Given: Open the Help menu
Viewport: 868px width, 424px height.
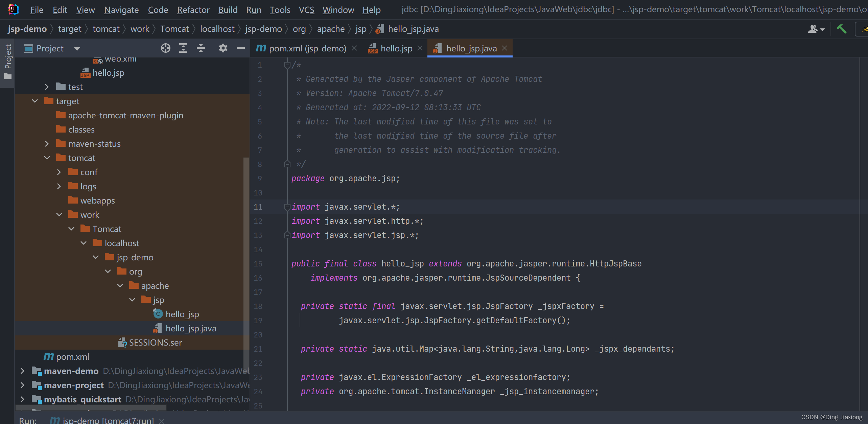Looking at the screenshot, I should [371, 10].
